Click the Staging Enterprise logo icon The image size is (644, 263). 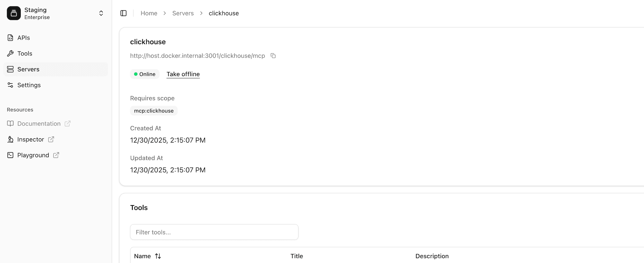tap(14, 13)
